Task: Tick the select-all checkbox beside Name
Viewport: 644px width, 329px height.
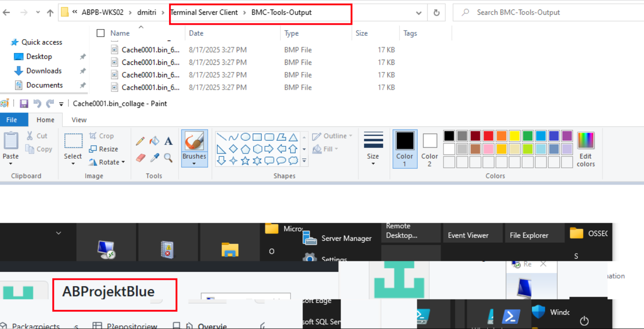Action: 101,33
